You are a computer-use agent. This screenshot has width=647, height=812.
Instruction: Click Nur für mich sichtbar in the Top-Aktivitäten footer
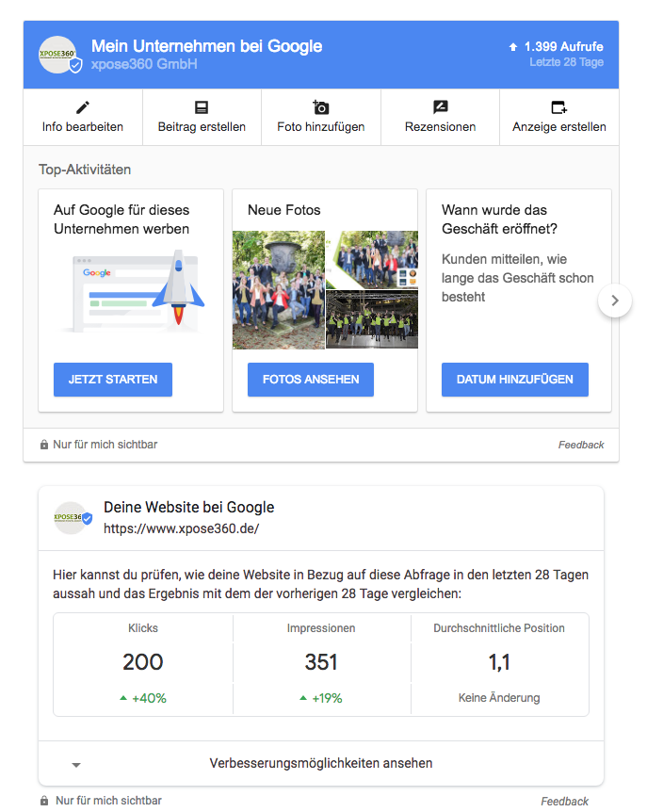coord(105,445)
